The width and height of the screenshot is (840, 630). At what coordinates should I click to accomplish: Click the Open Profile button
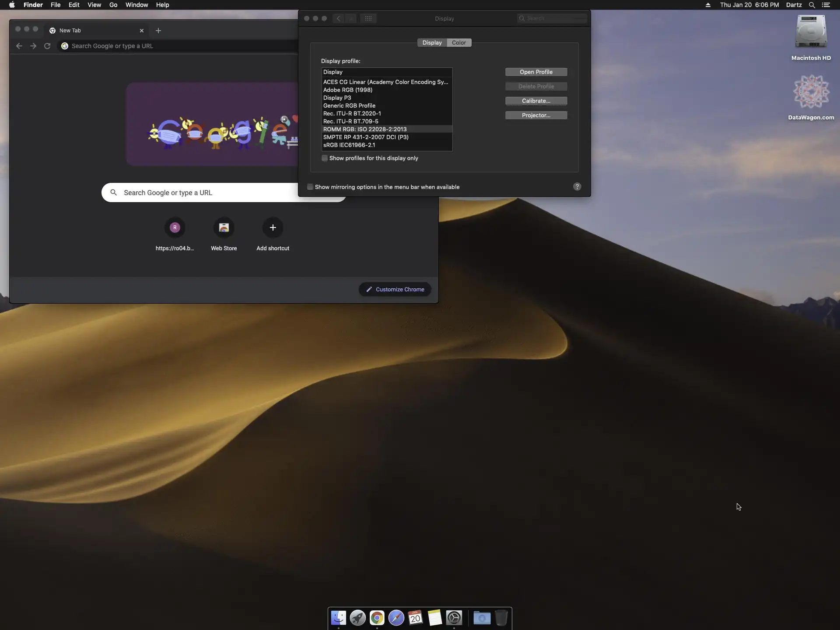[535, 72]
